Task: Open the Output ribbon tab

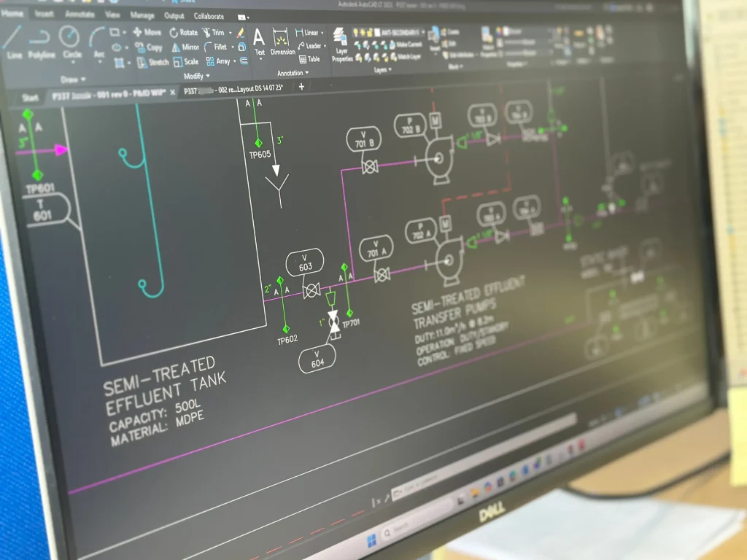Action: click(174, 16)
